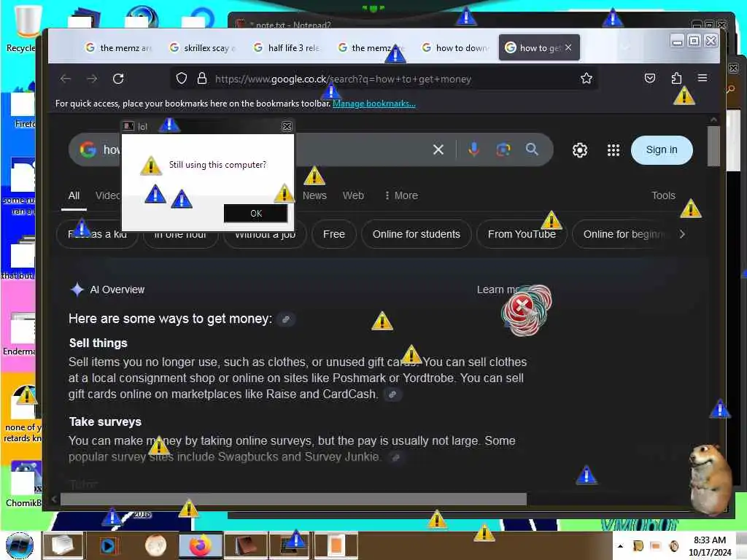
Task: Open the Google apps grid
Action: point(614,150)
